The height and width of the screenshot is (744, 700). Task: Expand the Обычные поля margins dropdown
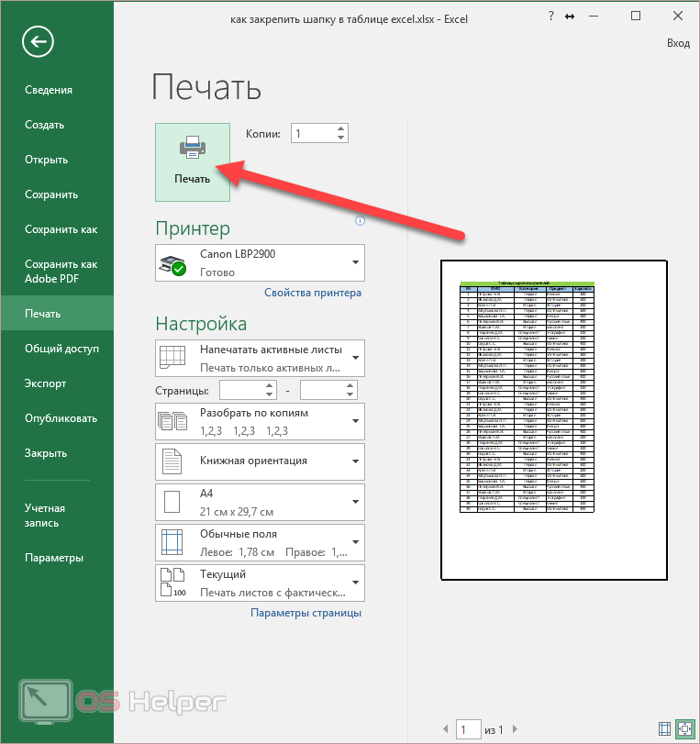click(x=260, y=542)
